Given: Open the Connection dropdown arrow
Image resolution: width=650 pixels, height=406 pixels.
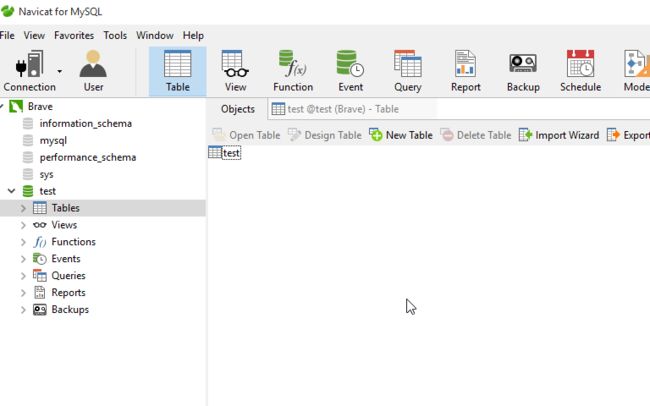Looking at the screenshot, I should pos(60,71).
